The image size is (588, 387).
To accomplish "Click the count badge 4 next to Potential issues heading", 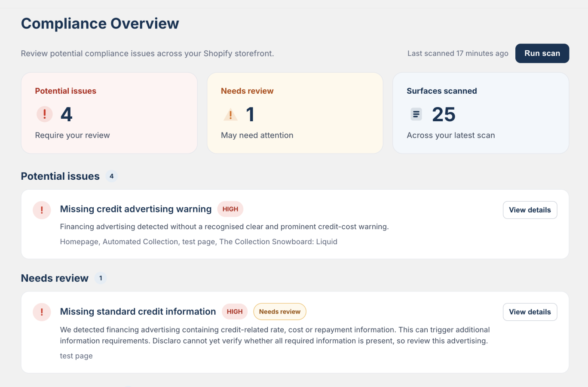I will pyautogui.click(x=112, y=176).
